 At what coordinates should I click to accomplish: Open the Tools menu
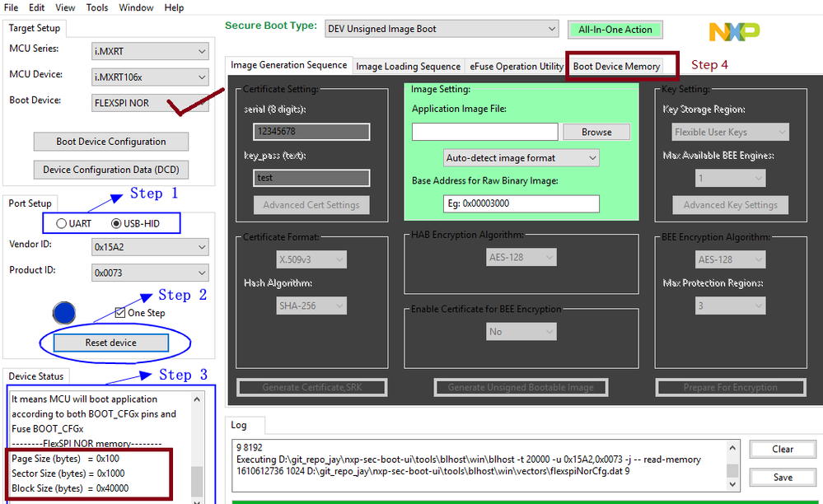(97, 7)
